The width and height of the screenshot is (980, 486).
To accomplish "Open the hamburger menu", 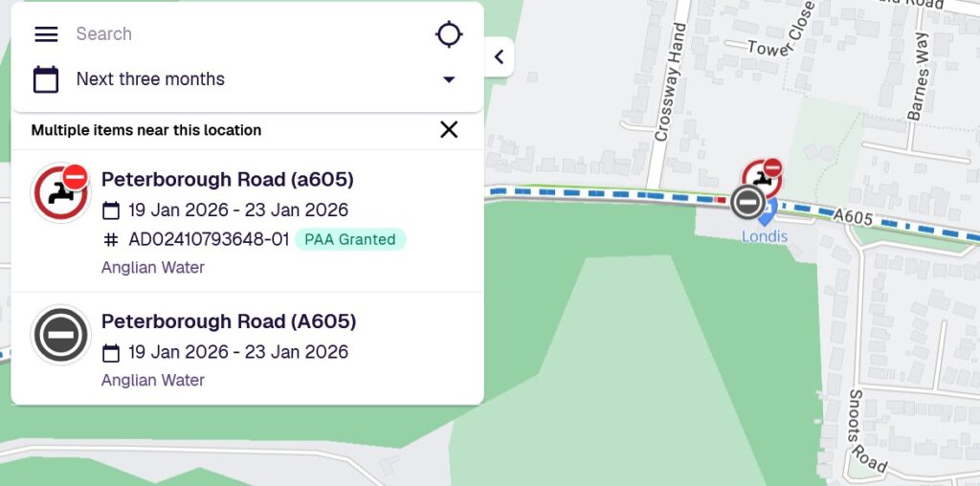I will point(46,34).
